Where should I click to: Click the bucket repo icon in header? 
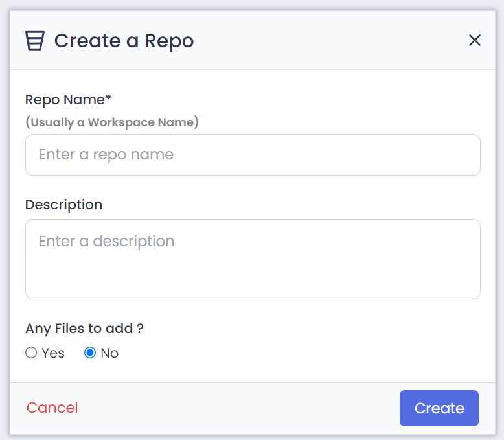click(34, 41)
